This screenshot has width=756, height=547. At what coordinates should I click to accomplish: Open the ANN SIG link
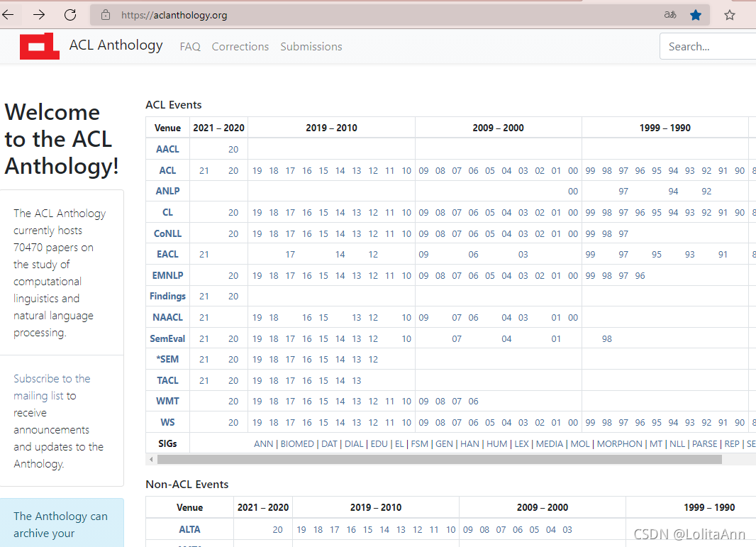point(263,444)
